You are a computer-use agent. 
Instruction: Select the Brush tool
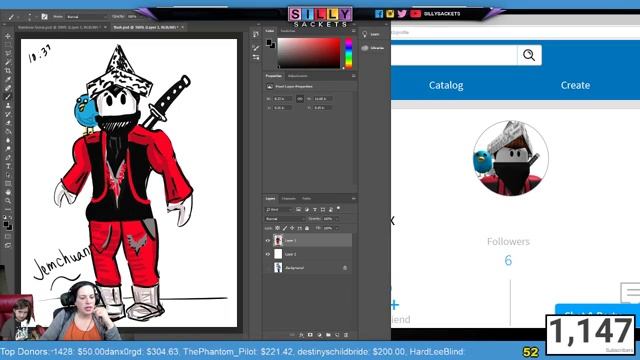(x=8, y=97)
